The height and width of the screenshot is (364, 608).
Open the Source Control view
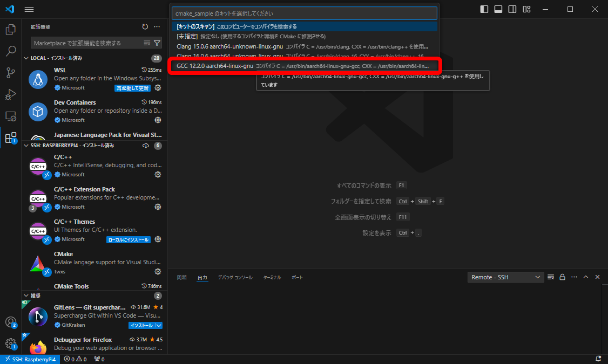tap(10, 73)
